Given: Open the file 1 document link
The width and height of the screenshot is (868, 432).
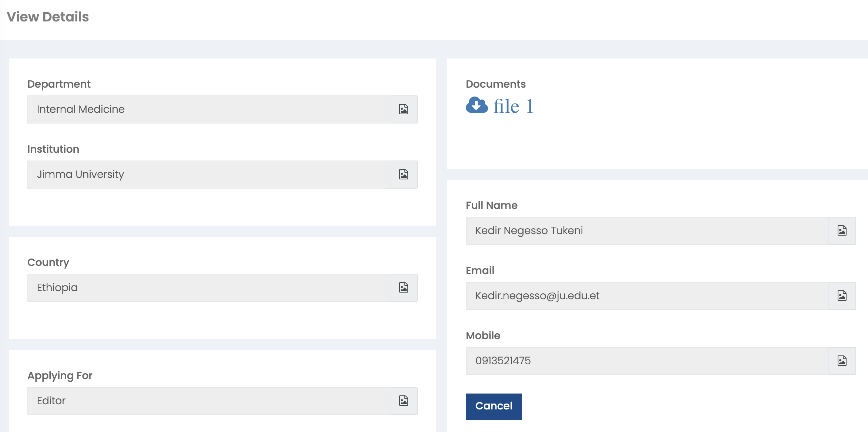Looking at the screenshot, I should coord(513,107).
